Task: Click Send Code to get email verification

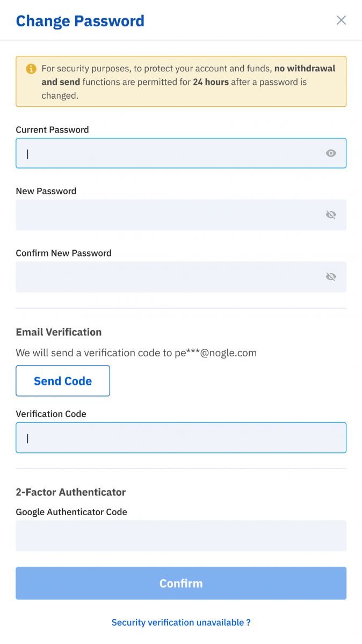Action: (x=63, y=380)
